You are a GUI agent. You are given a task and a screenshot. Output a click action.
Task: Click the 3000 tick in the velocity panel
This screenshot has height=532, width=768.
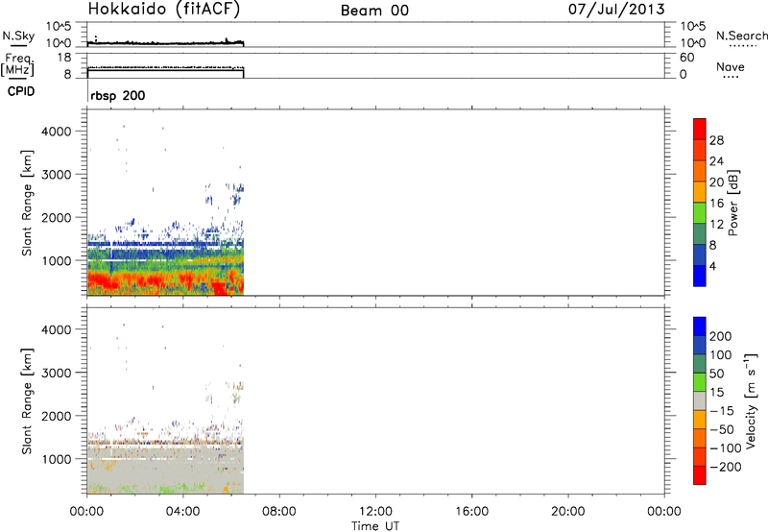(56, 373)
